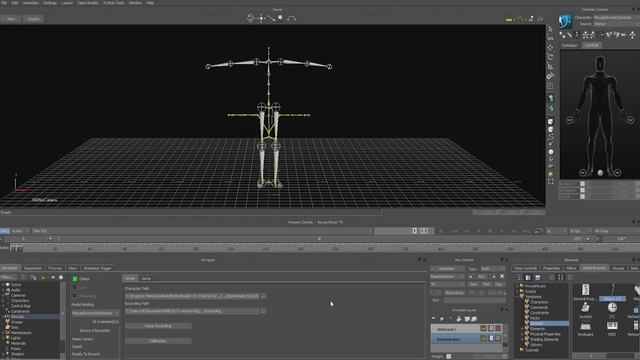
Task: Switch to the Dopesheet tab
Action: point(33,268)
